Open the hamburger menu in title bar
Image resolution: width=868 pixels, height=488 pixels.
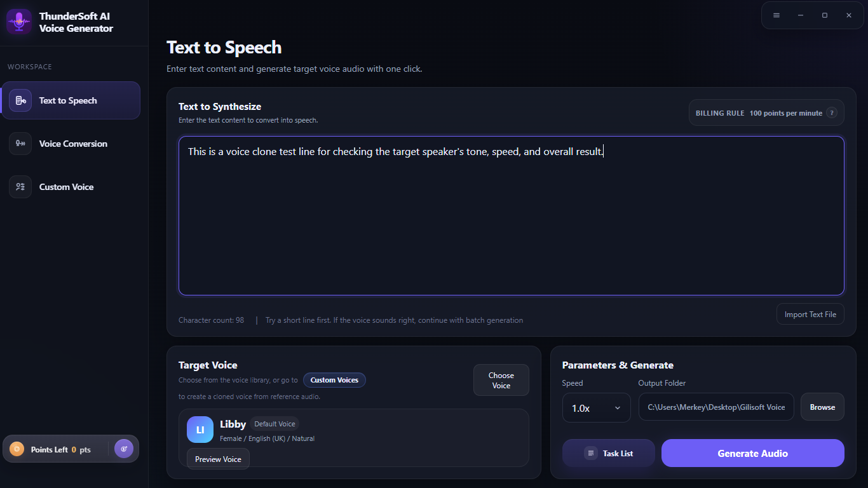(776, 15)
